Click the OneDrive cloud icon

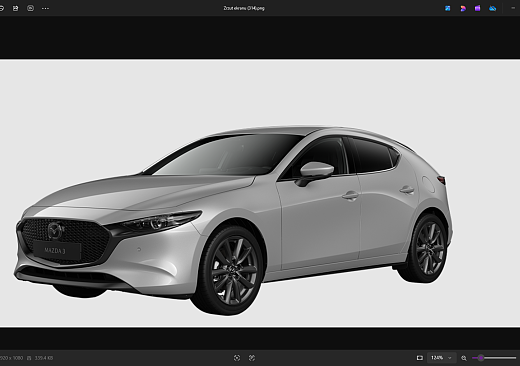493,8
